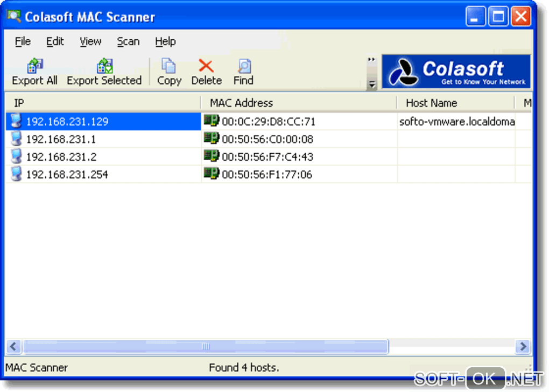Image resolution: width=549 pixels, height=392 pixels.
Task: Open the File menu
Action: click(23, 41)
